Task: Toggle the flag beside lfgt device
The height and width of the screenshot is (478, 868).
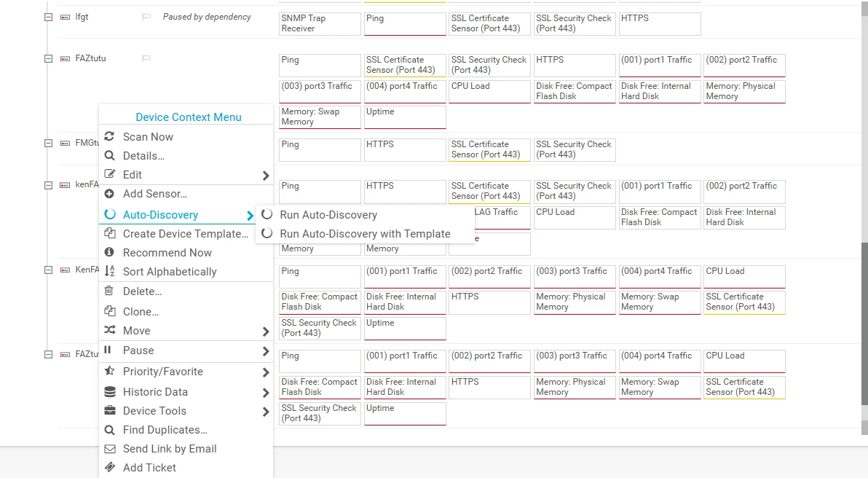Action: [x=146, y=17]
